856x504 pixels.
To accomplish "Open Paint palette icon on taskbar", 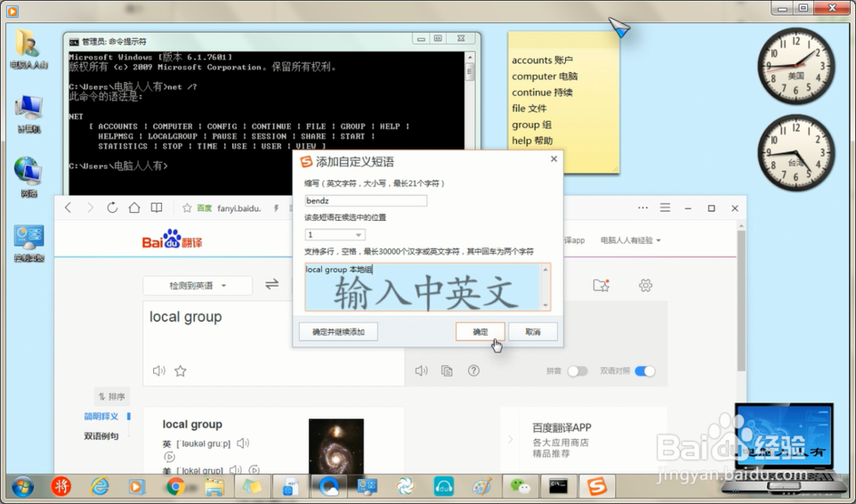I will tap(481, 487).
